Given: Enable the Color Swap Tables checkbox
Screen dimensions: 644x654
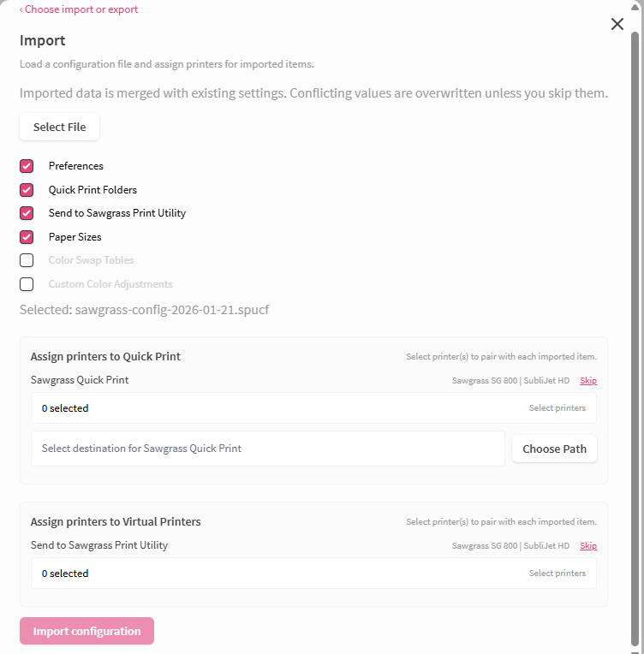Looking at the screenshot, I should 27,260.
